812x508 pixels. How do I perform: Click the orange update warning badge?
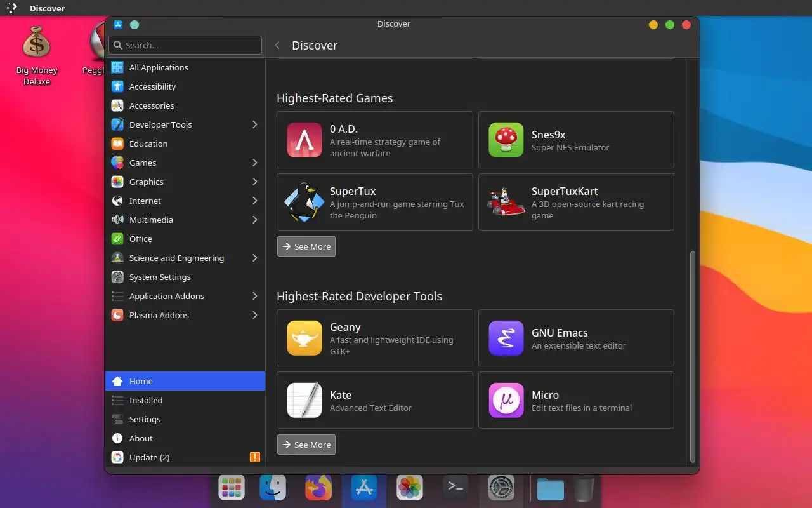click(254, 457)
